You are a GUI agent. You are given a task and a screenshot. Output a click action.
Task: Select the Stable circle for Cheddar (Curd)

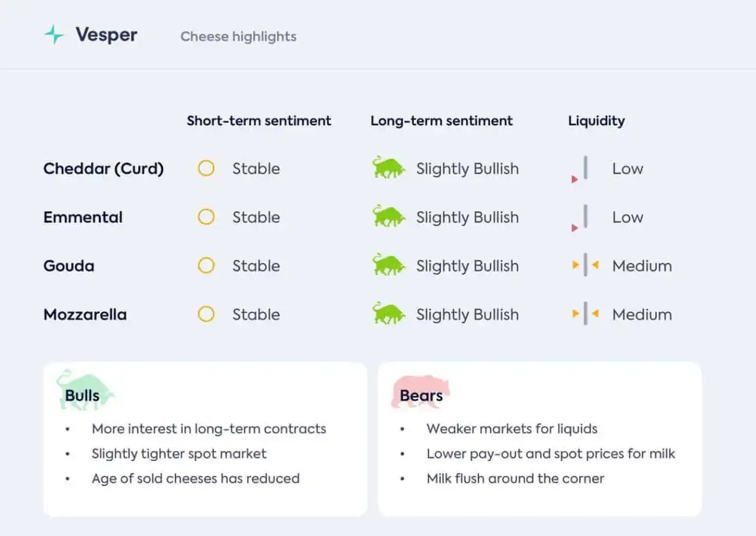pos(206,168)
